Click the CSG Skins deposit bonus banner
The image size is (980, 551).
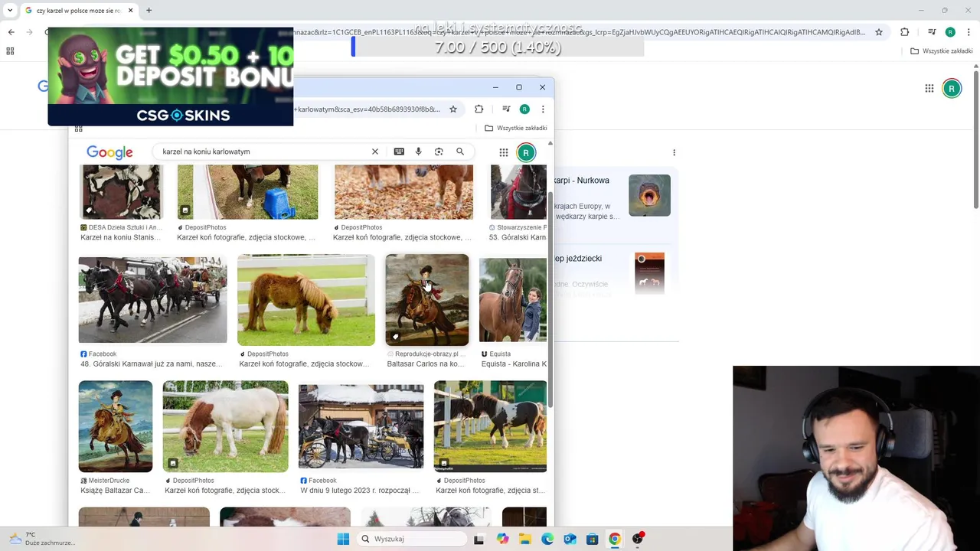point(170,77)
